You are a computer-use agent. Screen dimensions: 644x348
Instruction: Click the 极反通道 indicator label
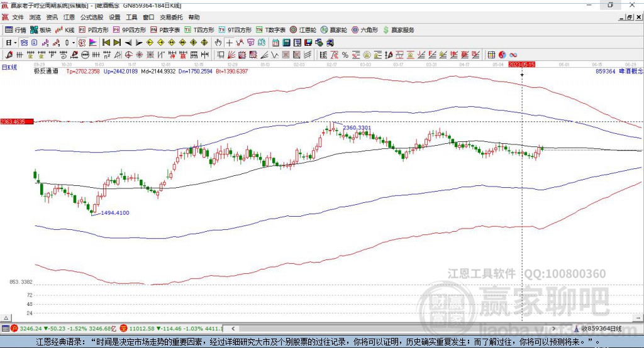click(x=46, y=71)
